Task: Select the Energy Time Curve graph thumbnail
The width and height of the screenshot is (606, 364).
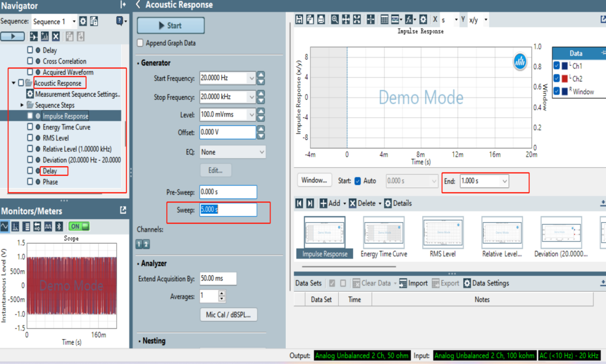Action: coord(384,238)
